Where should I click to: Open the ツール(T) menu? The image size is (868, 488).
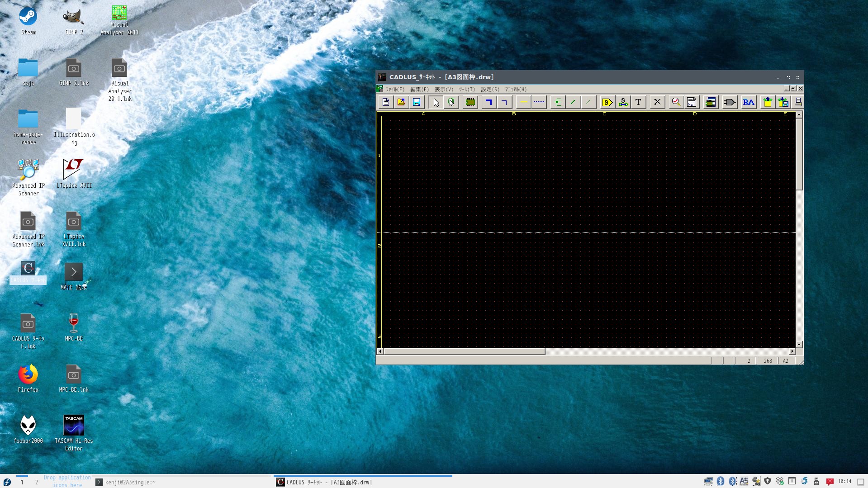(466, 90)
